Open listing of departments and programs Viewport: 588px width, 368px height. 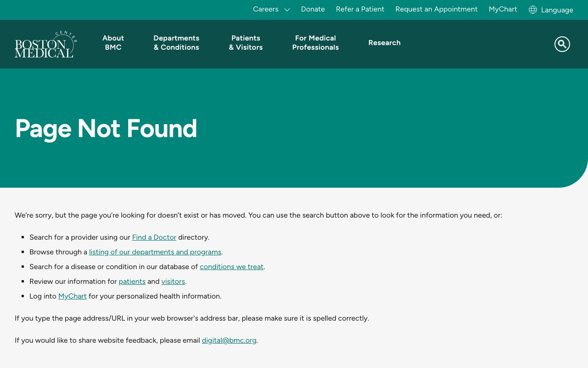pos(155,252)
